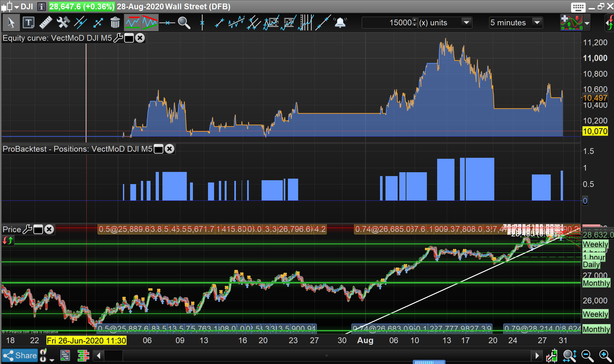Open the order list icon in the bottom bar
The height and width of the screenshot is (364, 614).
click(x=65, y=355)
